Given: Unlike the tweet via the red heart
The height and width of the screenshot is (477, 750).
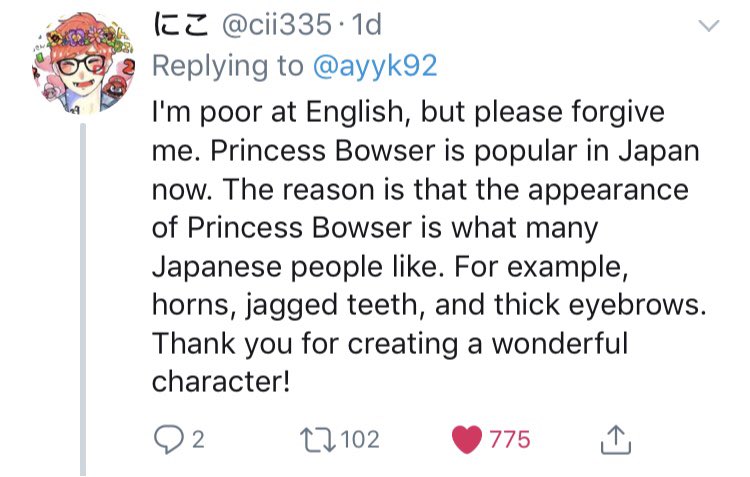Looking at the screenshot, I should tap(468, 438).
